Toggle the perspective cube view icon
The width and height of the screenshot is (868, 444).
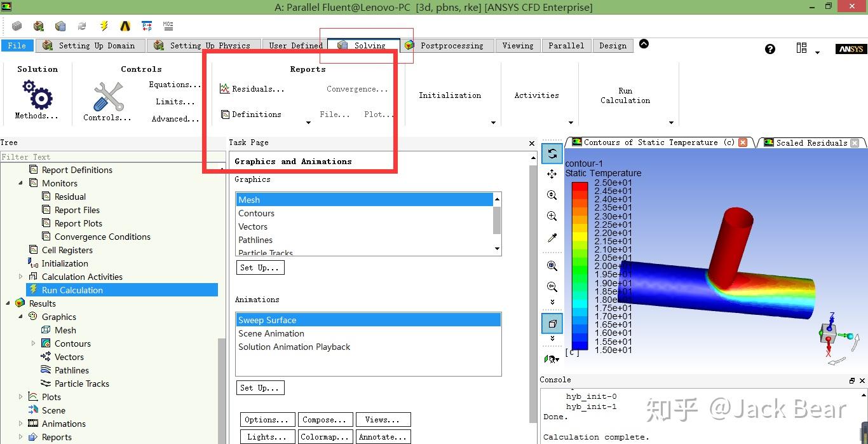point(552,323)
